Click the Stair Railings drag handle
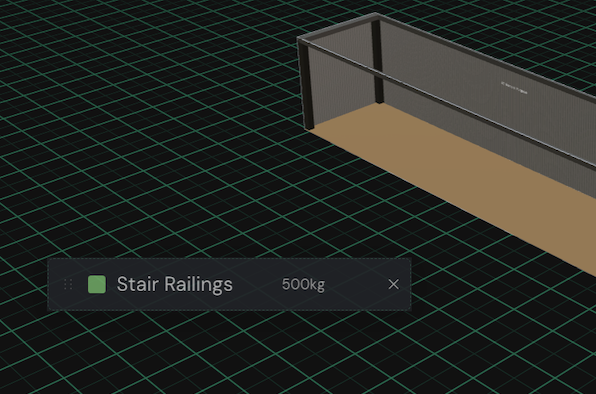596x394 pixels. [x=68, y=284]
